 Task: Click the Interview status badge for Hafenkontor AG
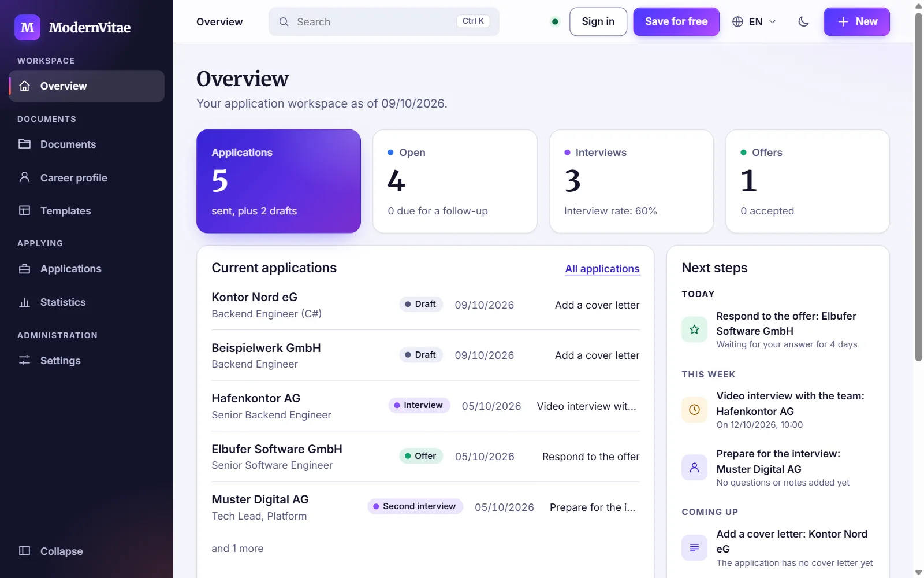(419, 405)
